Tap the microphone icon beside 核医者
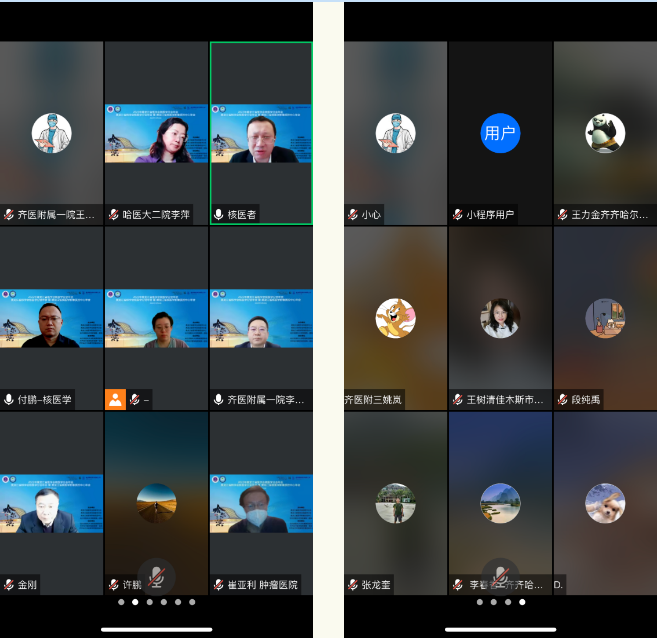This screenshot has width=657, height=638. point(219,215)
